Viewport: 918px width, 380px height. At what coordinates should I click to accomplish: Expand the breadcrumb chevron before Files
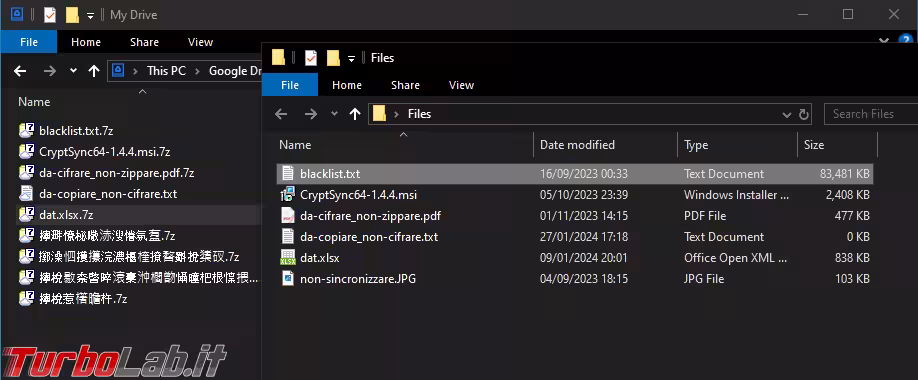pyautogui.click(x=397, y=114)
